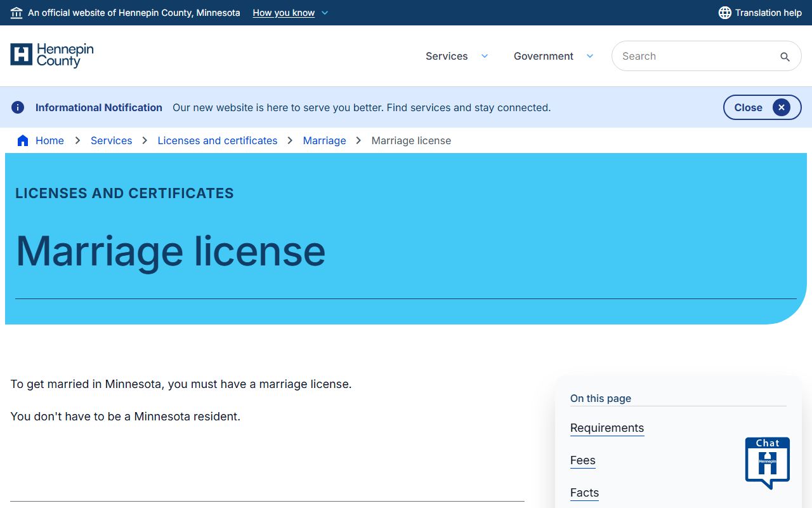Click the informational notification info icon
Screen dimensions: 812x508
coord(18,107)
